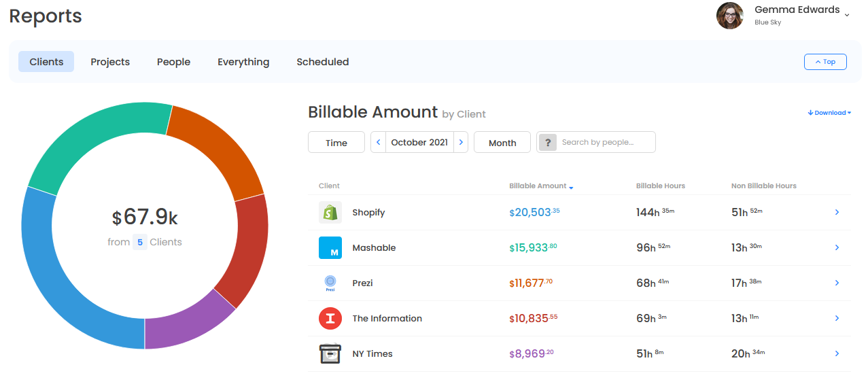Click The Information logo icon
Screen dimensions: 868x384
pyautogui.click(x=330, y=319)
